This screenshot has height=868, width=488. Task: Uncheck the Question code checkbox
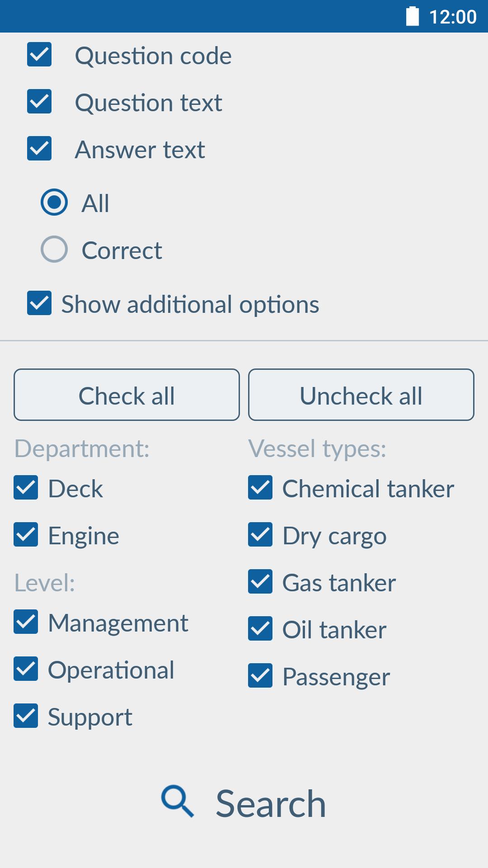point(39,55)
